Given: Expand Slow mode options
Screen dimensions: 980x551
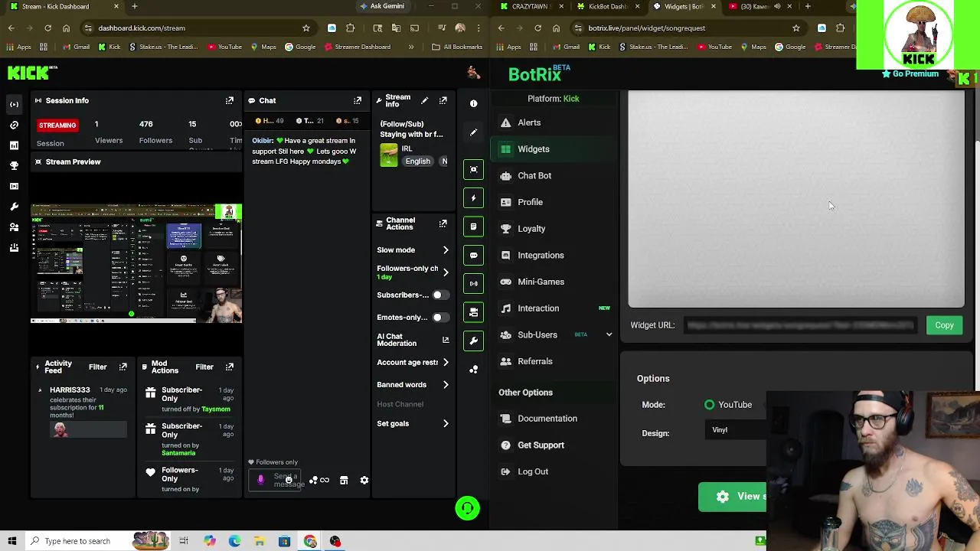Looking at the screenshot, I should [446, 250].
